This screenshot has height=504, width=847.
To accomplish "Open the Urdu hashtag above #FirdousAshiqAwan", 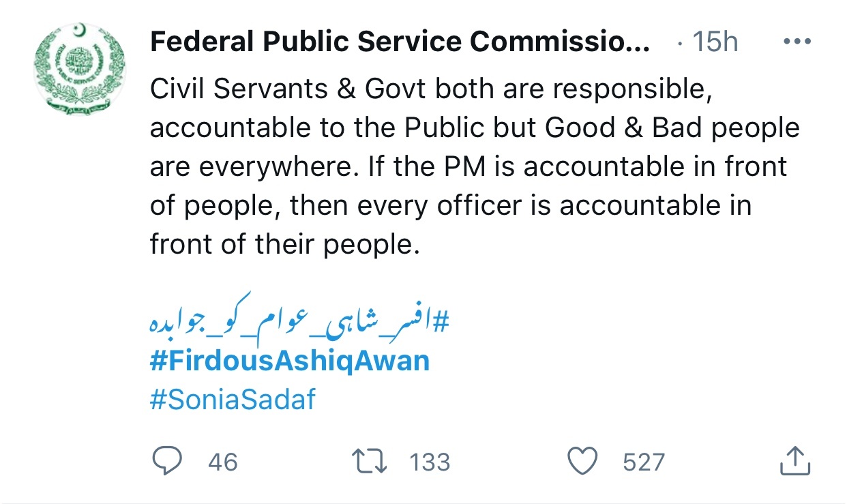I will click(x=299, y=315).
